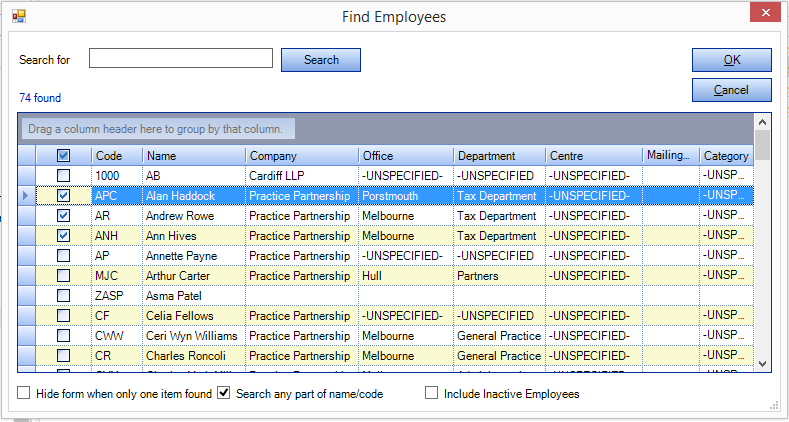Select the Annette Payne name cell
Screen dimensions: 789x422
click(194, 256)
